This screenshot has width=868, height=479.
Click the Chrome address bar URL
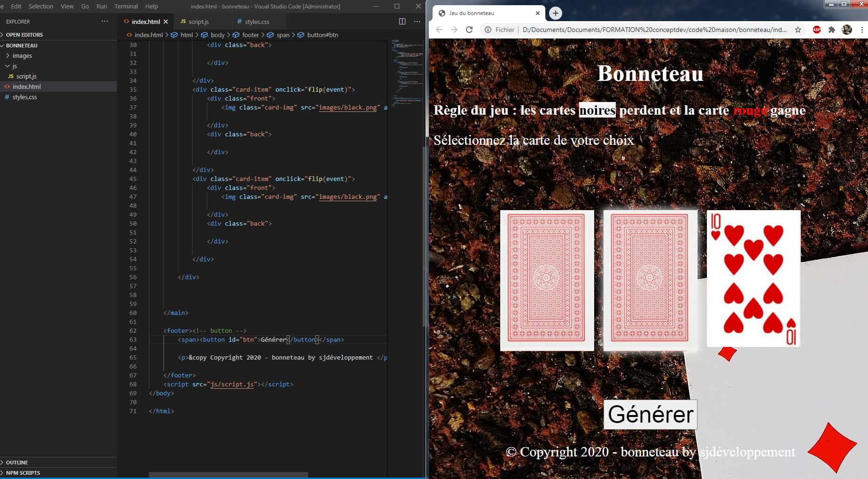(654, 30)
